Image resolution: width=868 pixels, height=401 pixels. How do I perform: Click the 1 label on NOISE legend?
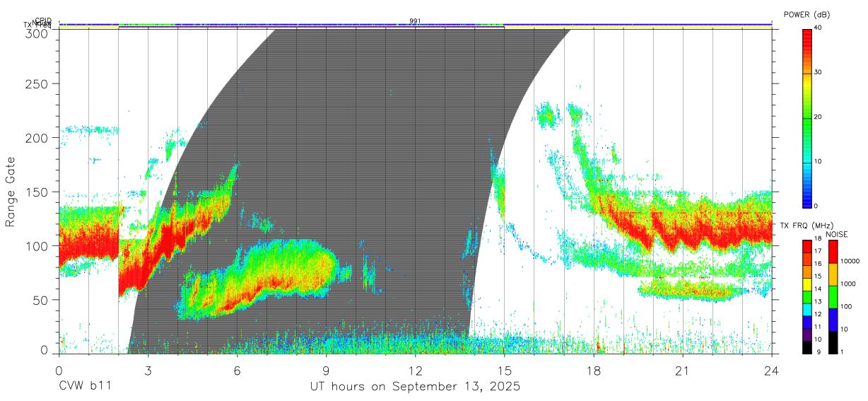point(841,351)
